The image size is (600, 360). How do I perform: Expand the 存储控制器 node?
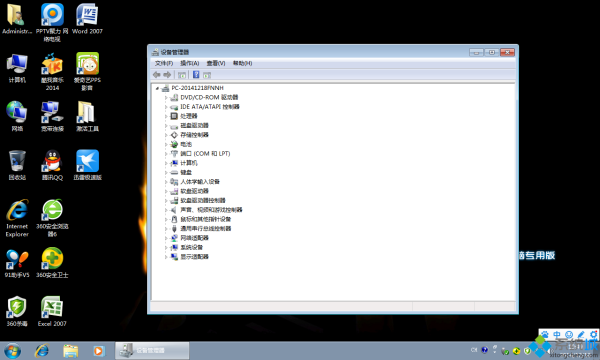(x=166, y=135)
